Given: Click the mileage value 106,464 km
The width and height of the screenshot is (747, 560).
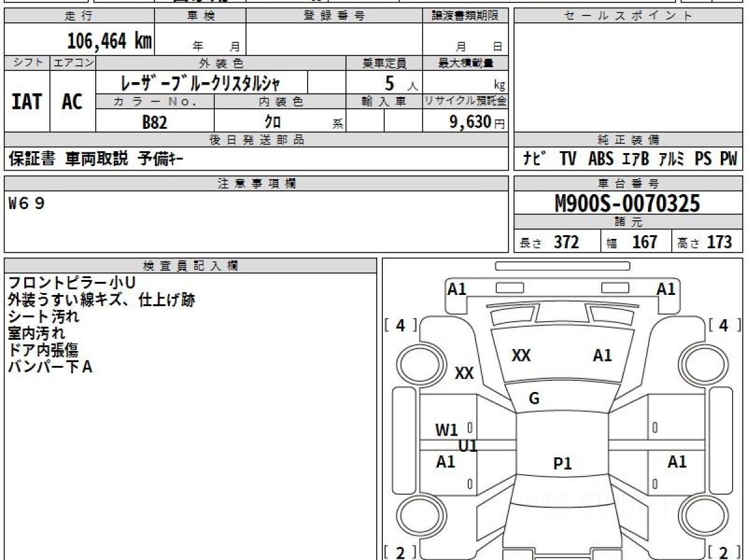Looking at the screenshot, I should pos(110,41).
